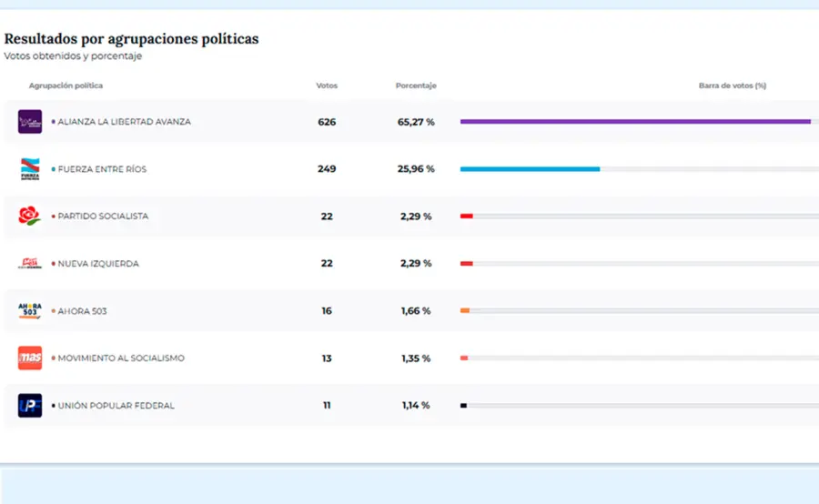Click the Fuerza Entre Ríos party logo
Viewport: 819px width, 504px height.
click(30, 169)
